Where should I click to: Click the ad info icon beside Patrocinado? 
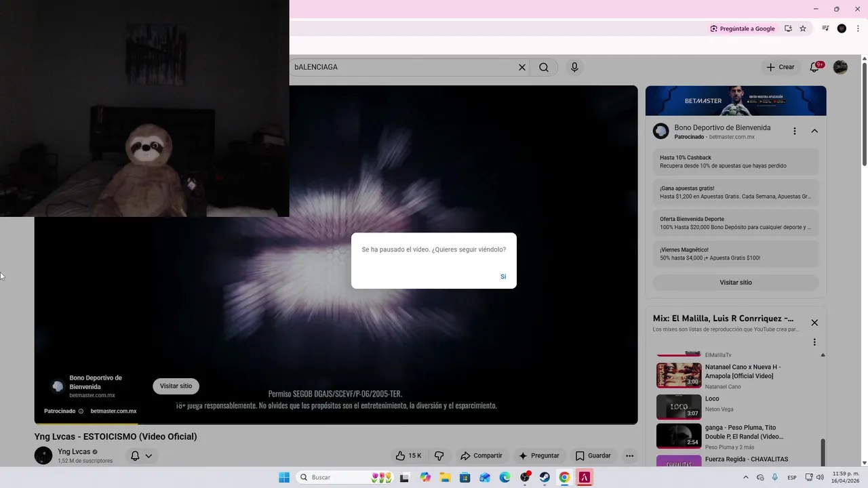[x=81, y=411]
